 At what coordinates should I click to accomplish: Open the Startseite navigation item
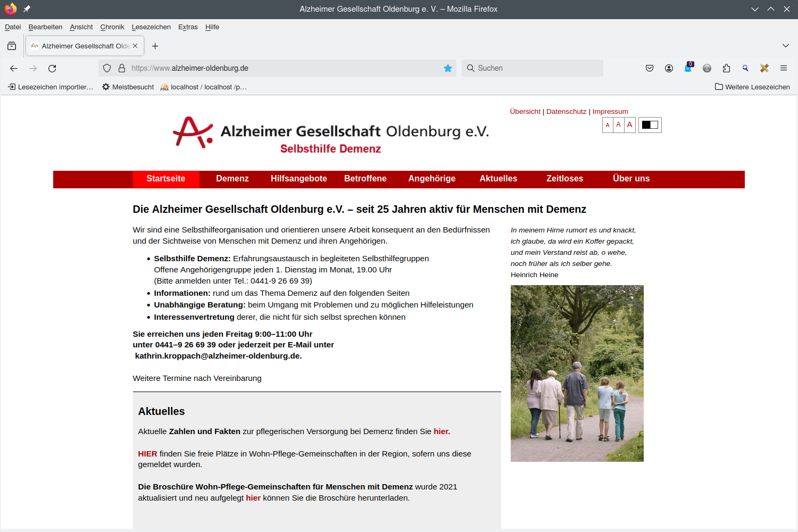point(166,179)
